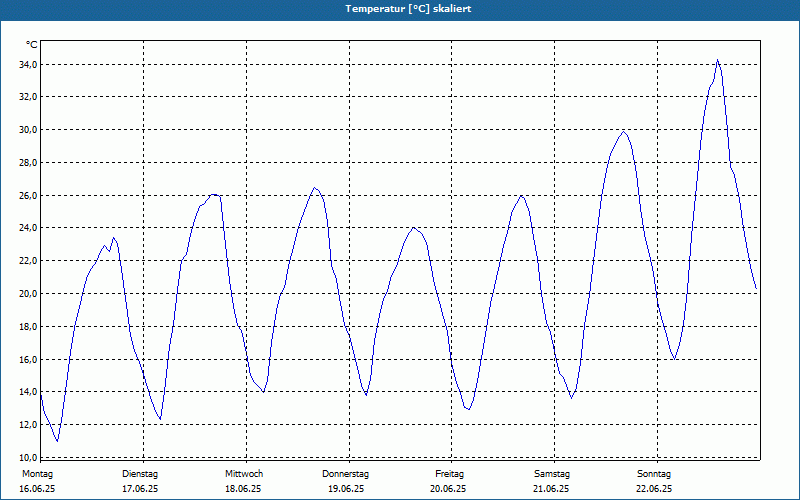Click the 22,0 y-axis label
800x500 pixels.
coord(29,261)
